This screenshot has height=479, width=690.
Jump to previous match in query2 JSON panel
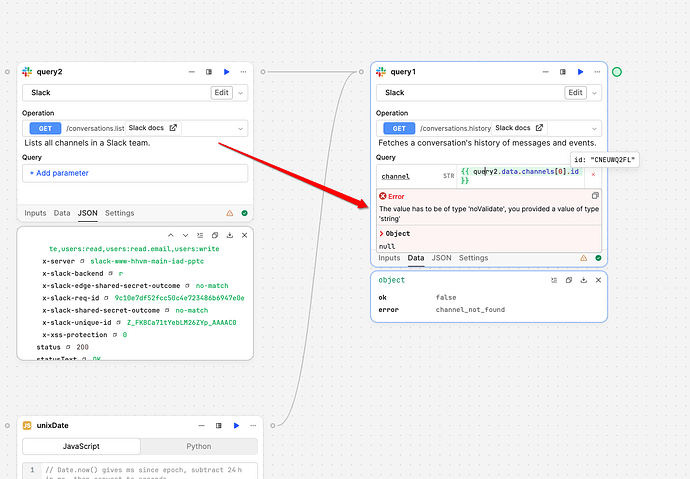point(171,235)
